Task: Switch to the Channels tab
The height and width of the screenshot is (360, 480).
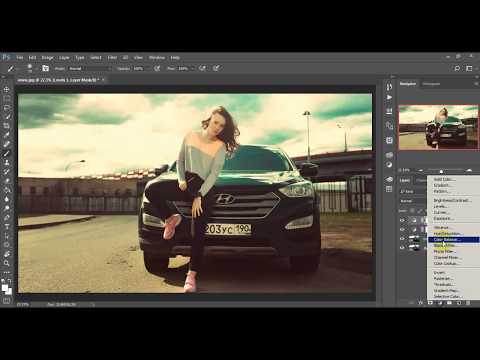Action: [x=422, y=180]
